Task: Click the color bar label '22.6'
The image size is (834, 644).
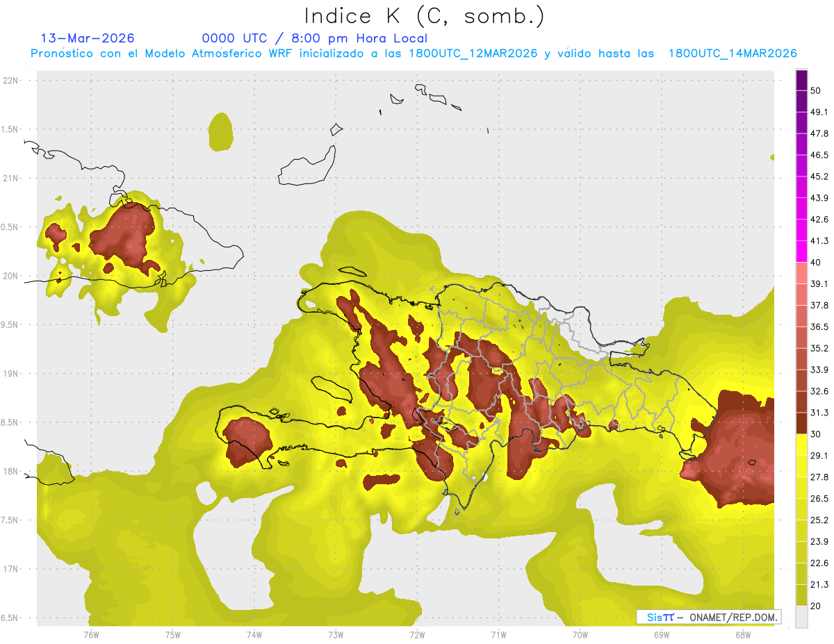Action: coord(819,563)
